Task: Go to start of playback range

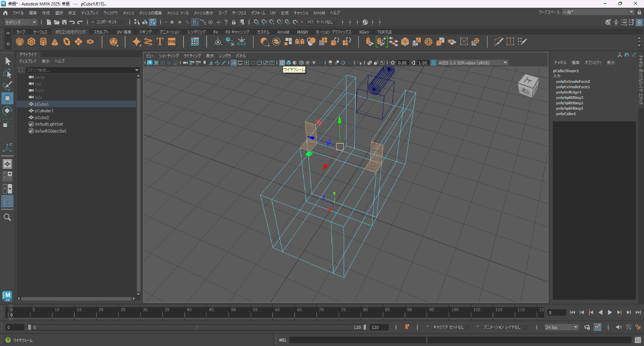Action: [x=572, y=312]
